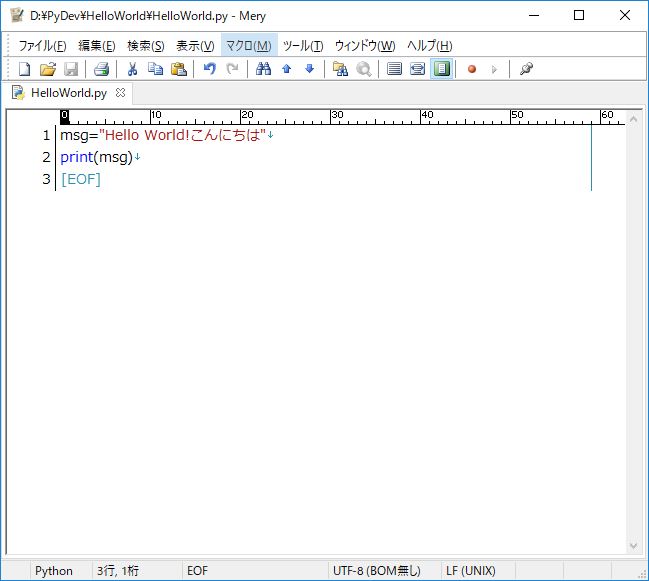Screen dimensions: 649x581
Task: Click the Cut scissors icon
Action: 132,69
